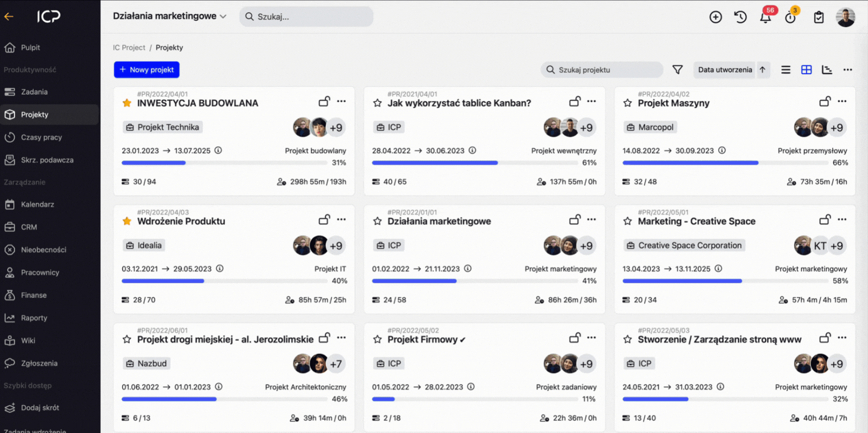Open the history clock icon
This screenshot has width=868, height=433.
[x=740, y=17]
